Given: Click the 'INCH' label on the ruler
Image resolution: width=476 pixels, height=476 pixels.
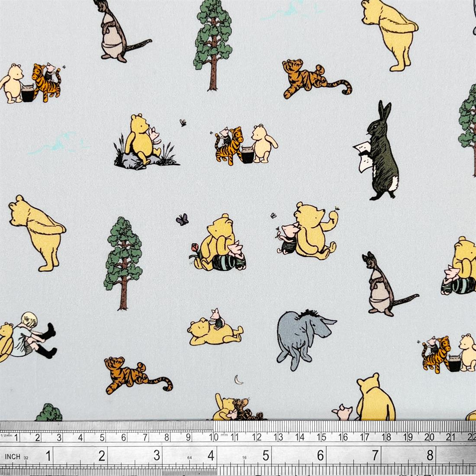Looking at the screenshot, I should 13,456.
